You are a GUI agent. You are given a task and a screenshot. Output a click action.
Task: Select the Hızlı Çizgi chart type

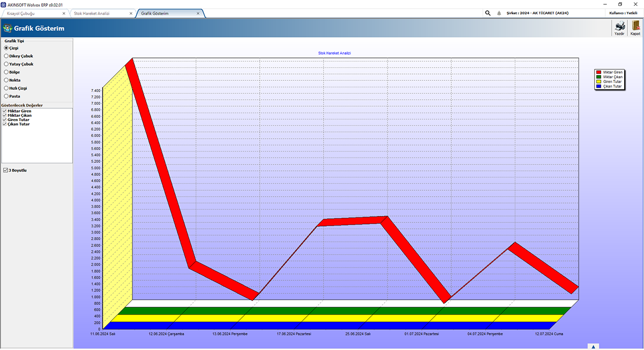[x=6, y=88]
